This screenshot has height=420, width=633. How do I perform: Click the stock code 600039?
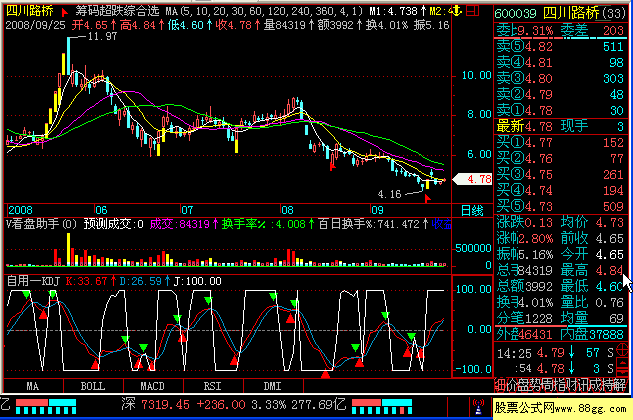(x=516, y=14)
